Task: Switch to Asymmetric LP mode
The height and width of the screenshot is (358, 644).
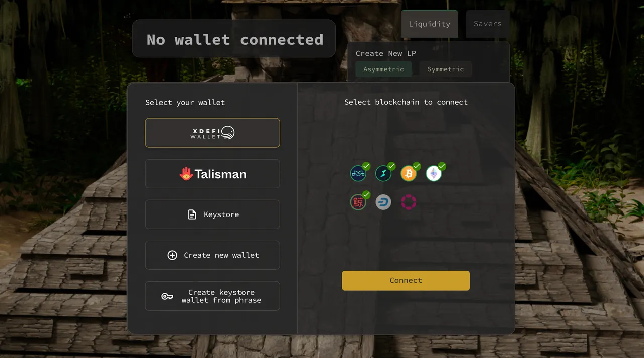Action: 383,69
